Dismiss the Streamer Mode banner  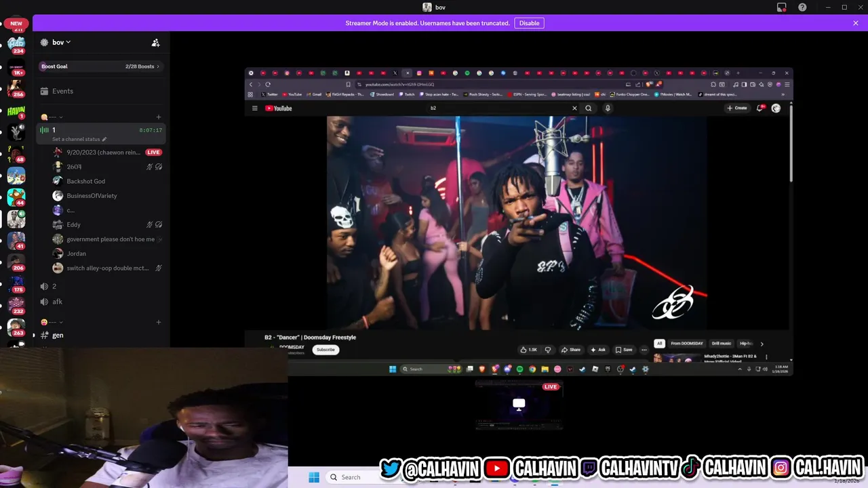pos(856,23)
